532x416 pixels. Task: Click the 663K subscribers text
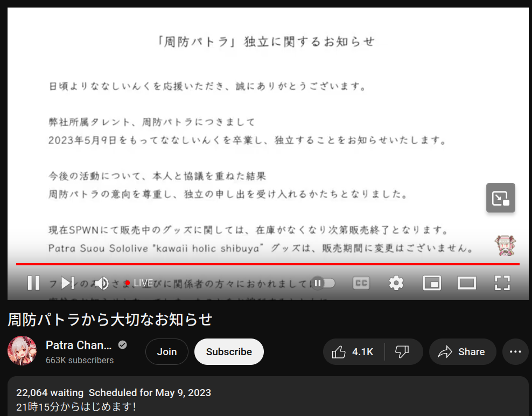pyautogui.click(x=80, y=360)
